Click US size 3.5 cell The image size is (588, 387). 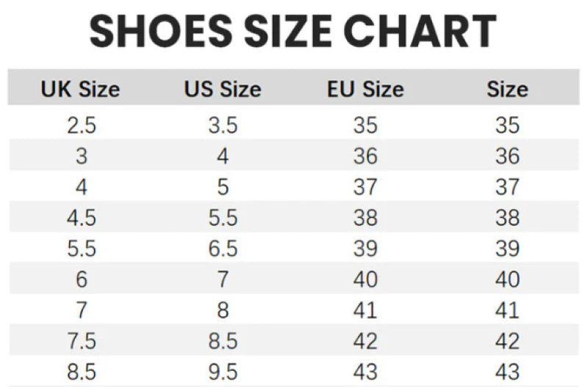pos(223,126)
